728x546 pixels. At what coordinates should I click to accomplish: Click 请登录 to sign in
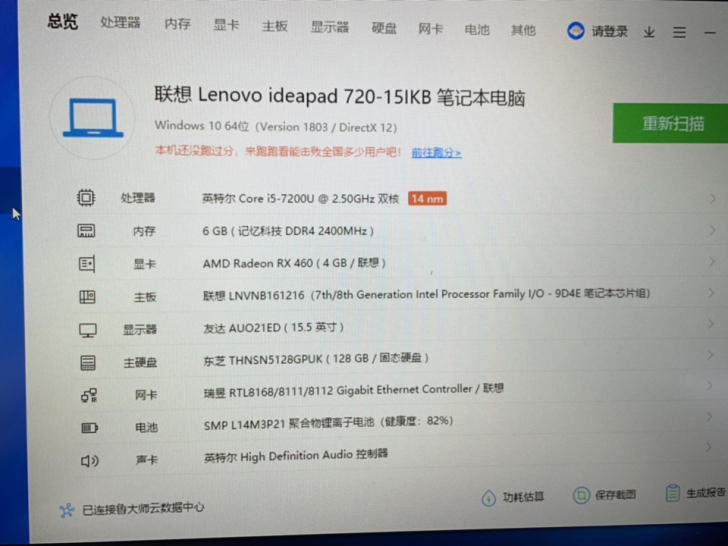click(609, 32)
